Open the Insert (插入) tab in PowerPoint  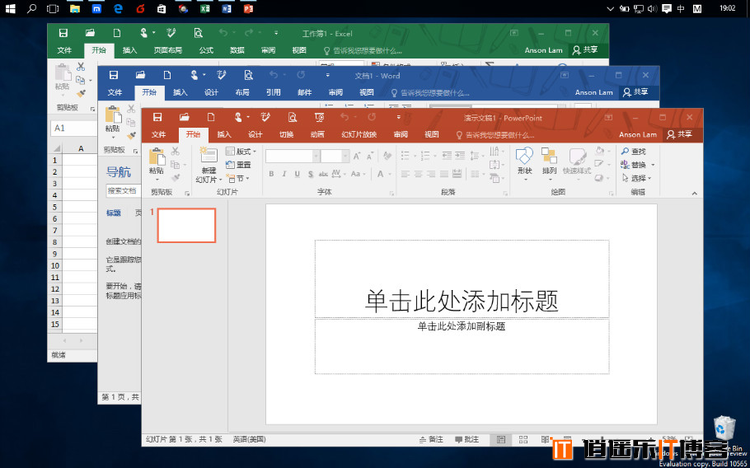tap(224, 134)
